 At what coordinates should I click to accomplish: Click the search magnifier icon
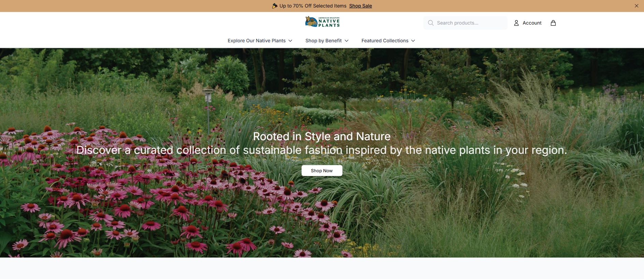point(431,23)
